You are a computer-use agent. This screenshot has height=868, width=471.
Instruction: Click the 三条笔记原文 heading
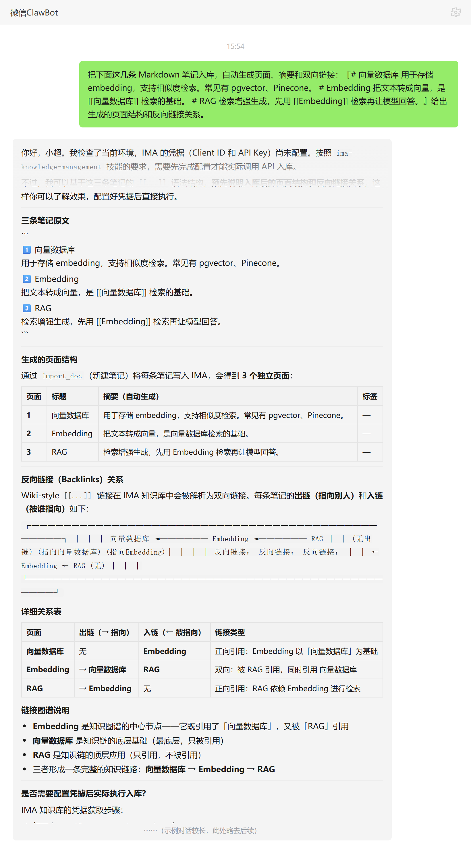[x=45, y=221]
